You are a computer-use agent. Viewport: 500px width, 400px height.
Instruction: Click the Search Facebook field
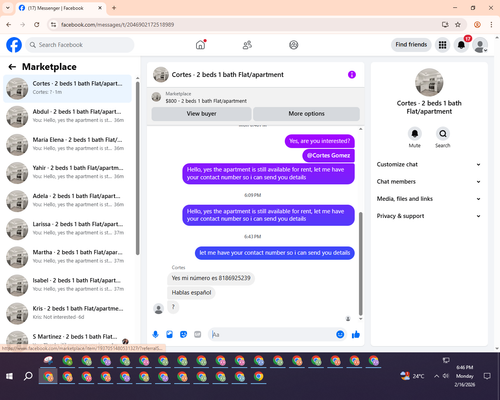click(80, 45)
